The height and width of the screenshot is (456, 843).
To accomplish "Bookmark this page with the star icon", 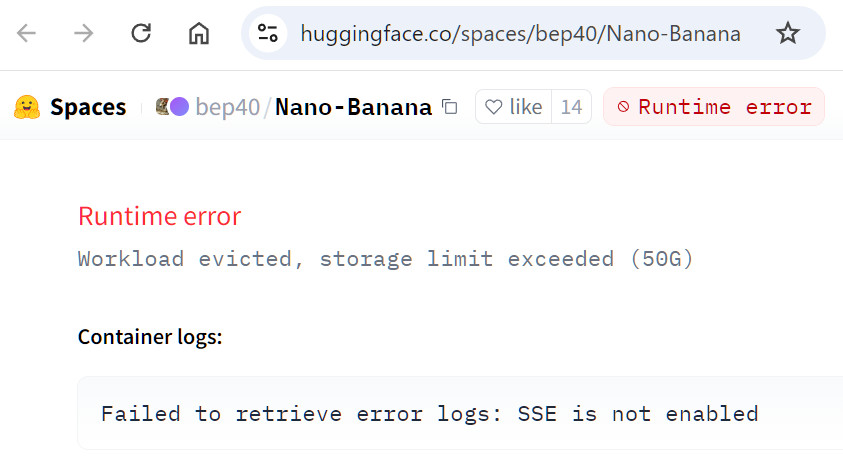I will (x=788, y=33).
